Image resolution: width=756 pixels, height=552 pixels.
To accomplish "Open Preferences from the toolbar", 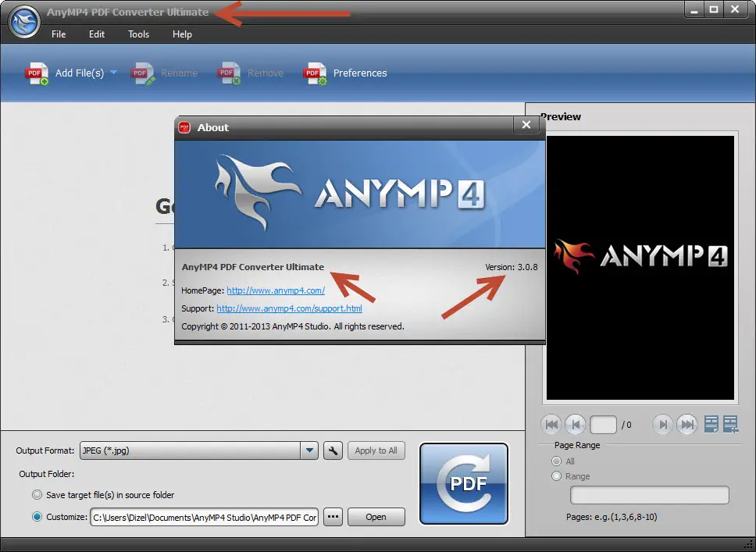I will click(345, 73).
